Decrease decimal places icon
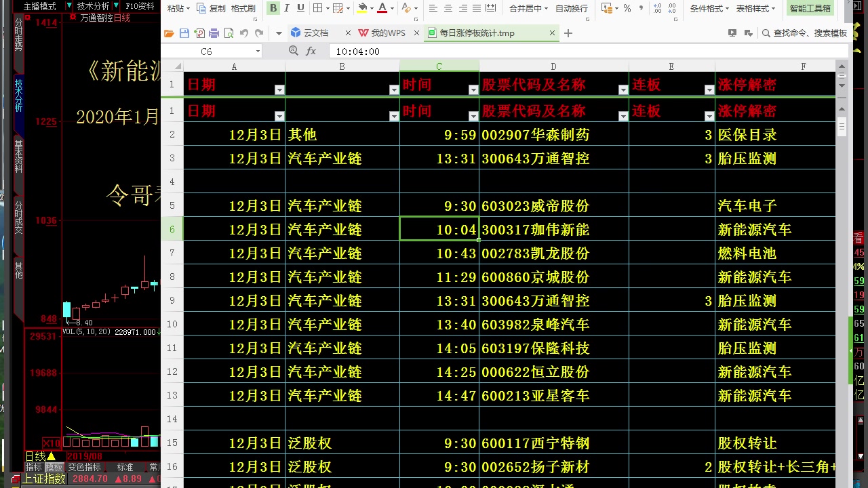 [x=671, y=8]
